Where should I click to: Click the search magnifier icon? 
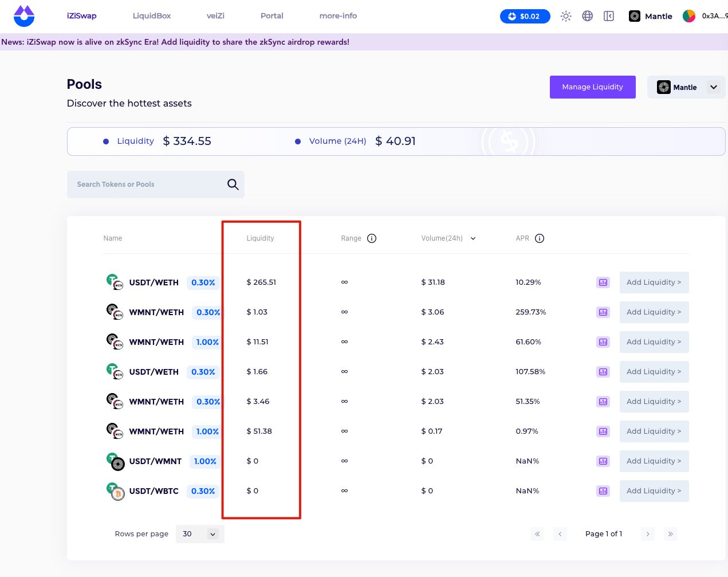coord(233,185)
